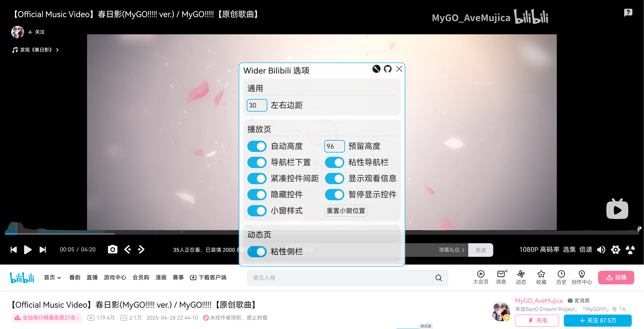644x329 pixels.
Task: Click the 左右边距 number input field
Action: 257,105
